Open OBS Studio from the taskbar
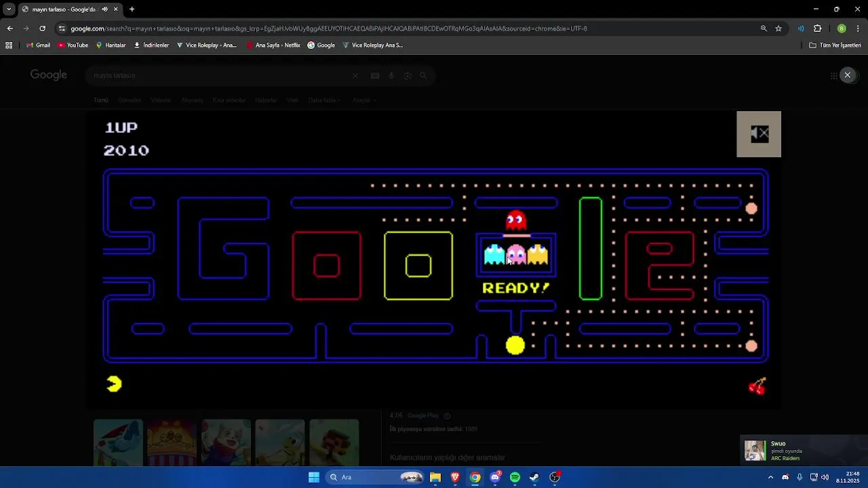This screenshot has width=868, height=488. coord(555,477)
